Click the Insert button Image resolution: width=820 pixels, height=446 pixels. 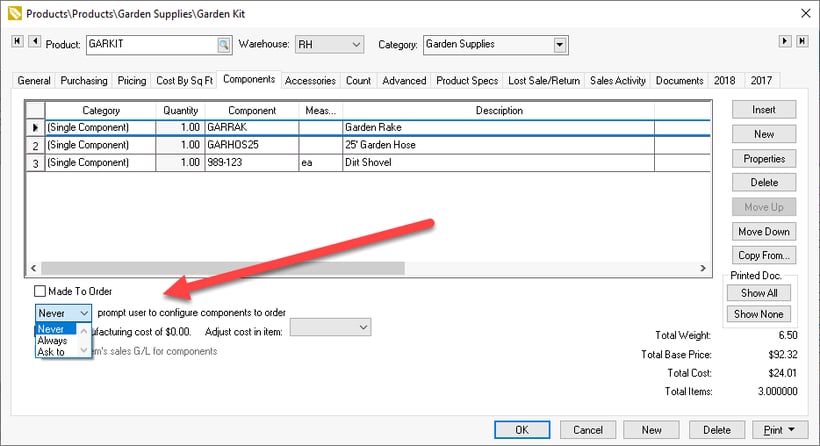[x=764, y=109]
